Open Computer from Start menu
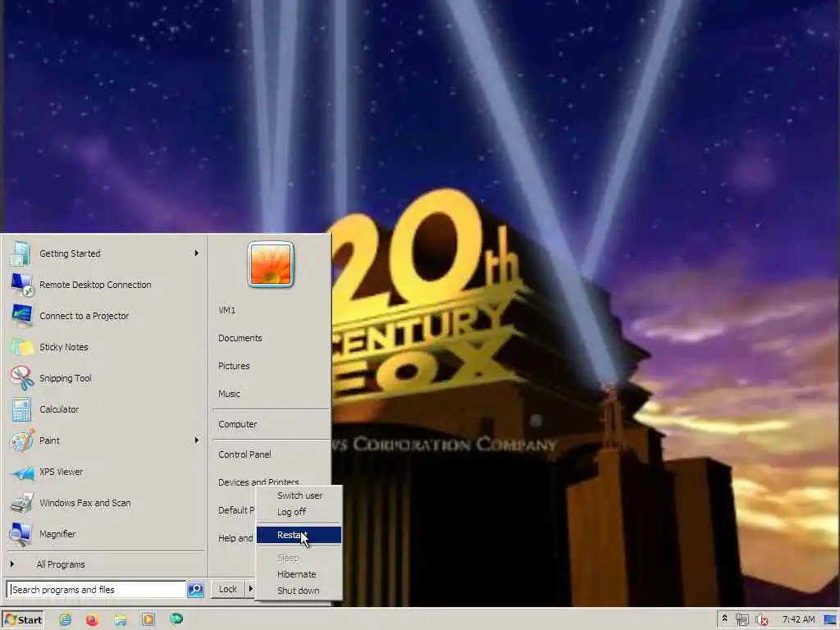 pos(237,424)
